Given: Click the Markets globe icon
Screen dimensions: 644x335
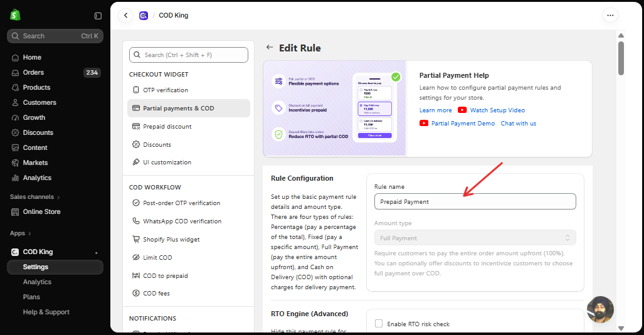Looking at the screenshot, I should [x=15, y=162].
